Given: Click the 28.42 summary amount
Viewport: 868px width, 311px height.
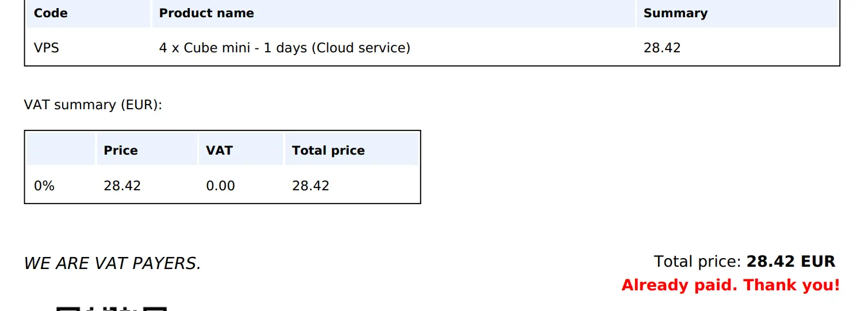Looking at the screenshot, I should pos(662,48).
